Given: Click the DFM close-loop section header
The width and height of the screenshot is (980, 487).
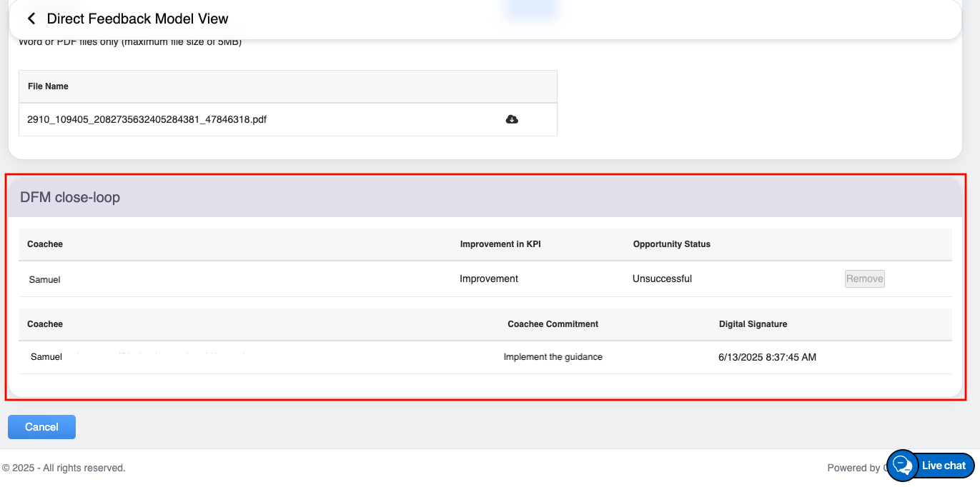Looking at the screenshot, I should pos(70,197).
